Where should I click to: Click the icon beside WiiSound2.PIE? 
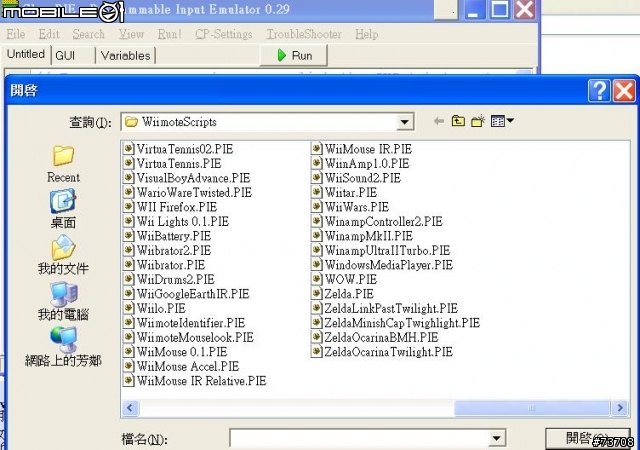coord(317,178)
